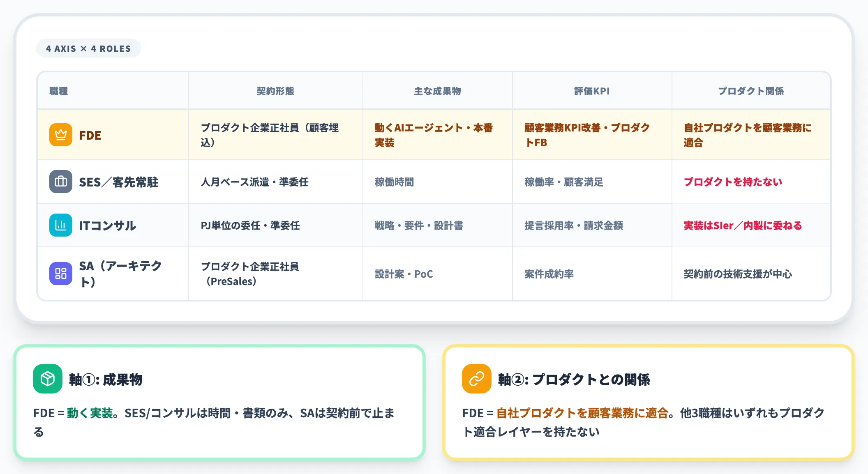Viewport: 868px width, 474px height.
Task: Click the green cube icon for 軸①: 成果物
Action: coord(48,379)
